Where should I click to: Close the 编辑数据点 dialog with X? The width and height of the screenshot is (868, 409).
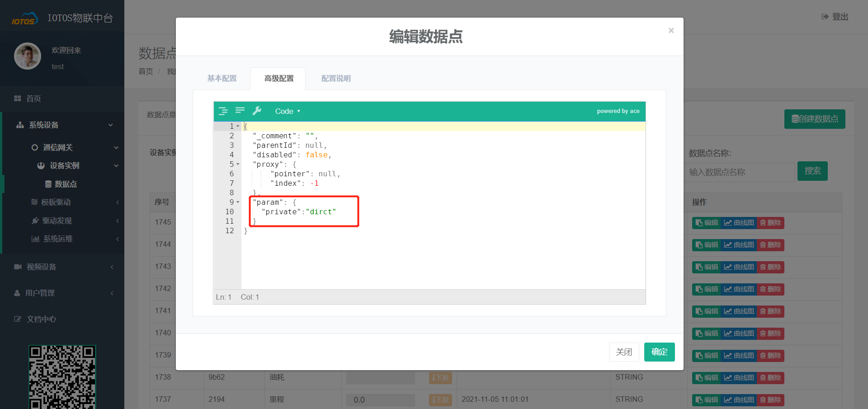click(x=671, y=30)
